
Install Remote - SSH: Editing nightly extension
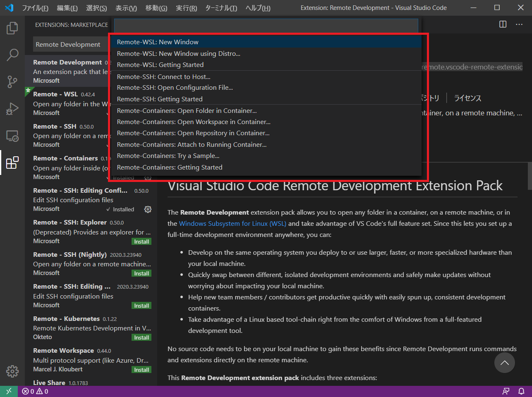pos(141,306)
